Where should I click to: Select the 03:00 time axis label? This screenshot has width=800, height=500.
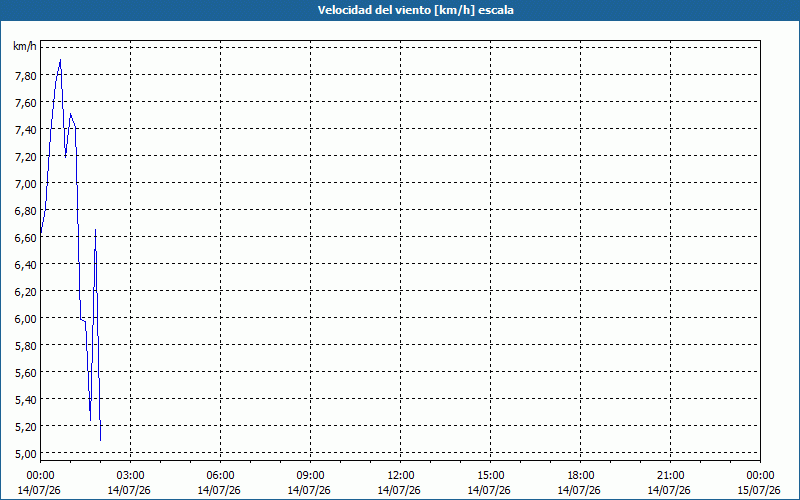pos(130,476)
